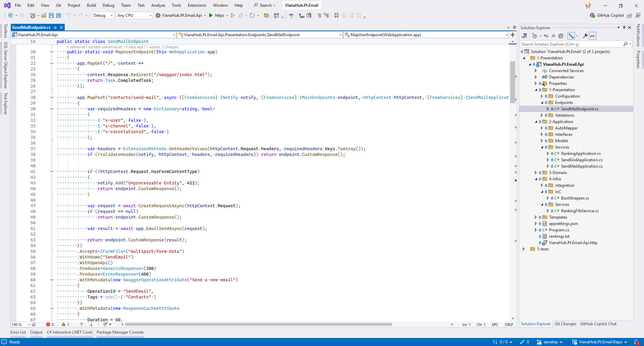Open the GitHub Copilot menu
This screenshot has width=644, height=346.
click(x=607, y=15)
